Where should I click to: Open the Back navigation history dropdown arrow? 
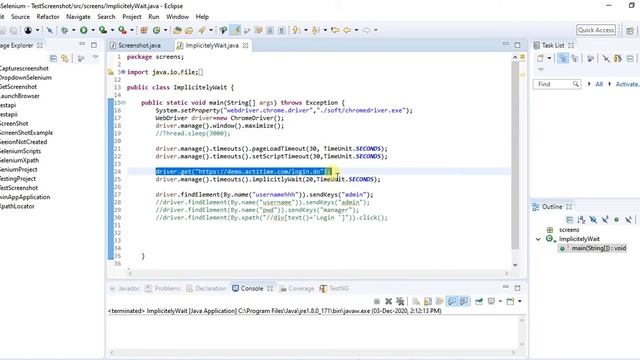coord(356,30)
